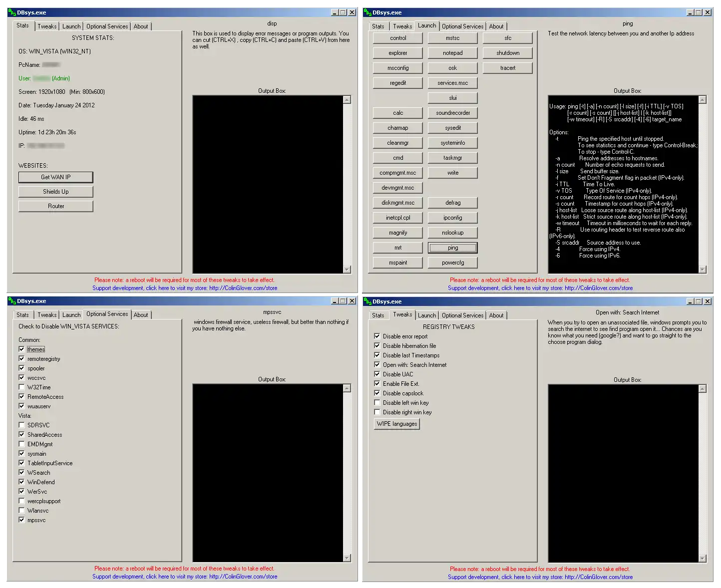Toggle the WSearch checkbox
This screenshot has width=721, height=588.
tap(21, 472)
